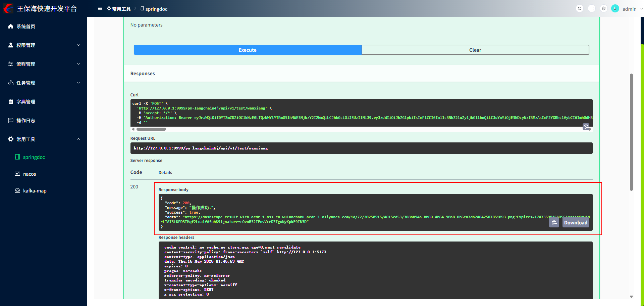Image resolution: width=644 pixels, height=306 pixels.
Task: Click the curl horizontal scrollbar thumb
Action: 151,129
